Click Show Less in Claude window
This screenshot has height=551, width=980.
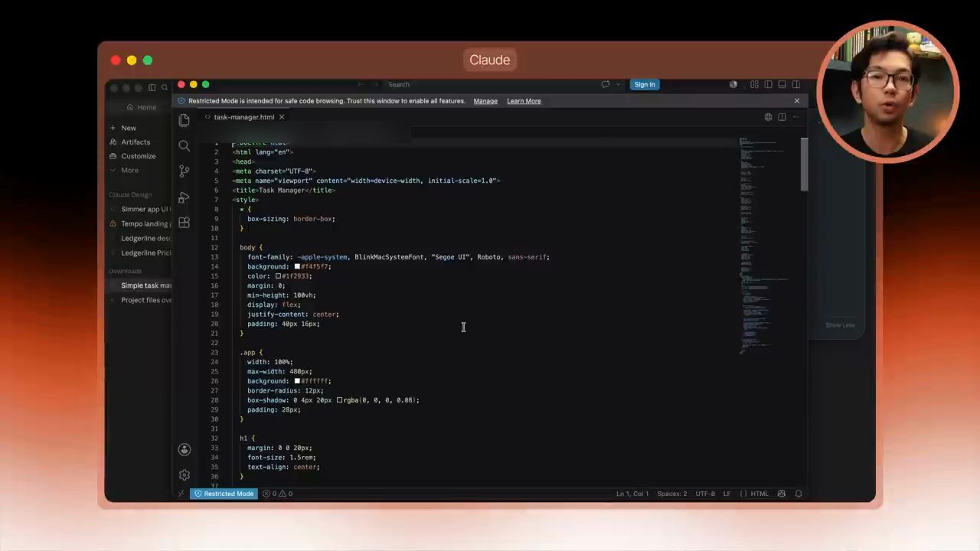pyautogui.click(x=840, y=325)
